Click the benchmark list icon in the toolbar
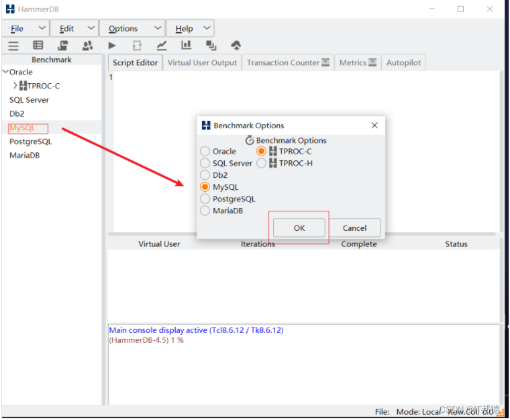 click(x=38, y=46)
